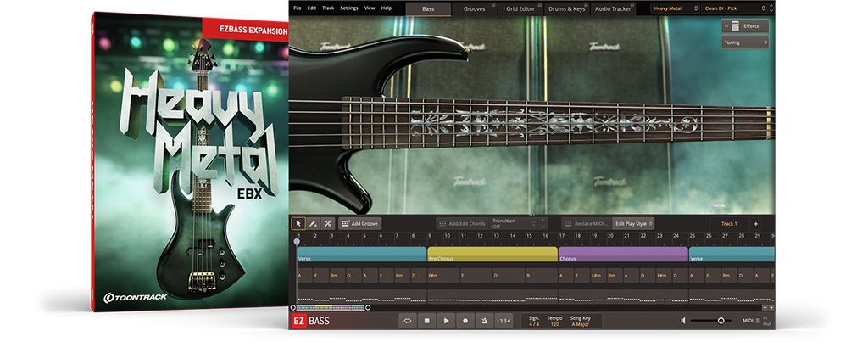This screenshot has width=868, height=353.
Task: Click the Replace MIDI button
Action: [586, 224]
